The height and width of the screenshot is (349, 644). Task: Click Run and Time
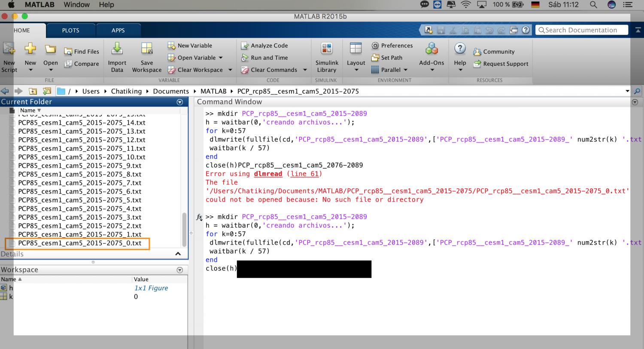click(x=264, y=58)
